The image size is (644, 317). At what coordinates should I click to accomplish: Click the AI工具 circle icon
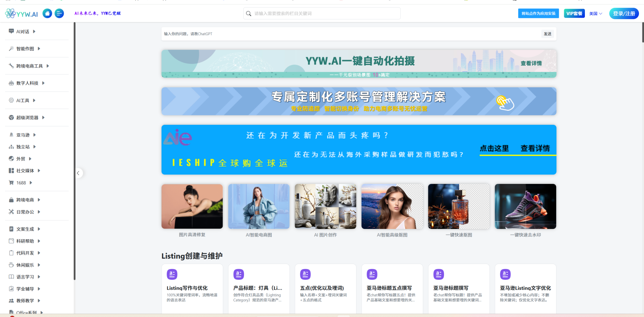pyautogui.click(x=11, y=100)
